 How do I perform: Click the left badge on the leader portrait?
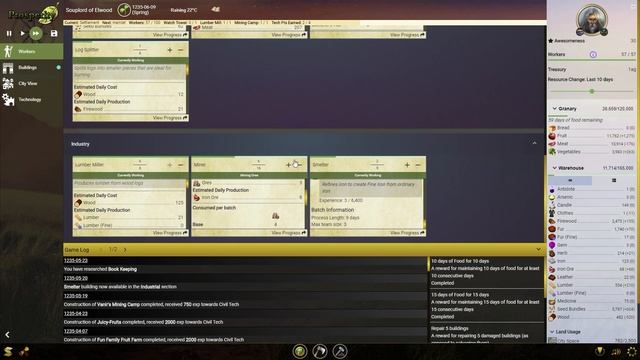pos(580,32)
